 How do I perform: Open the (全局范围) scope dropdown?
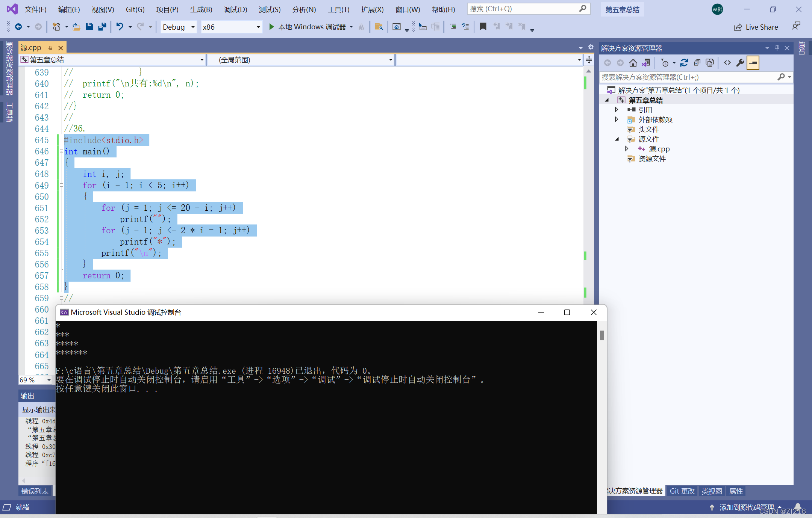(301, 60)
